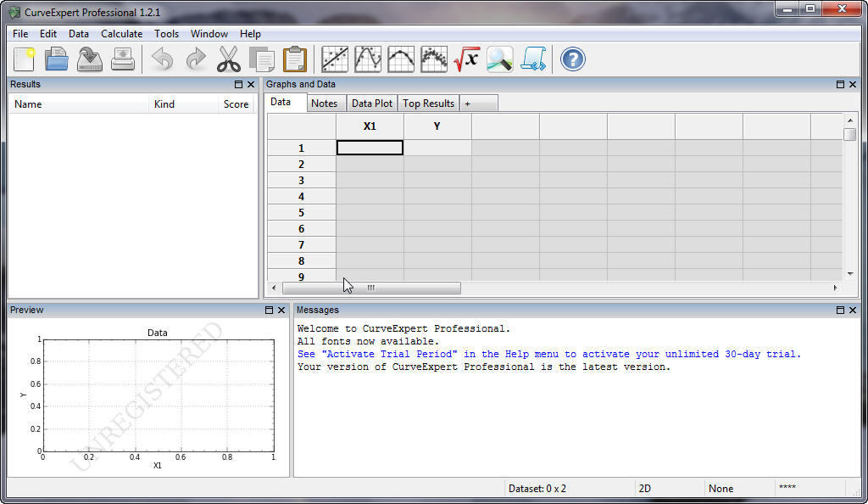Click data grid scroll up arrow
Viewport: 868px width, 504px height.
[x=850, y=120]
